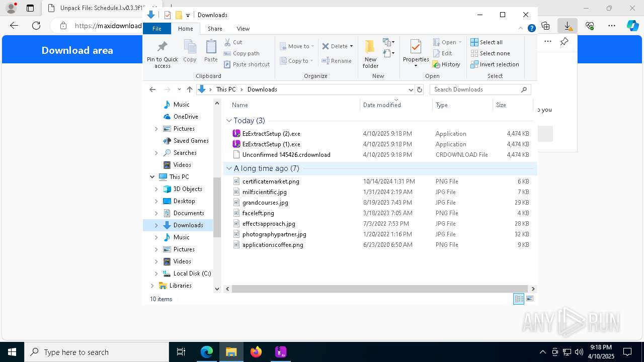Click Pin to Quick access icon

(x=162, y=54)
